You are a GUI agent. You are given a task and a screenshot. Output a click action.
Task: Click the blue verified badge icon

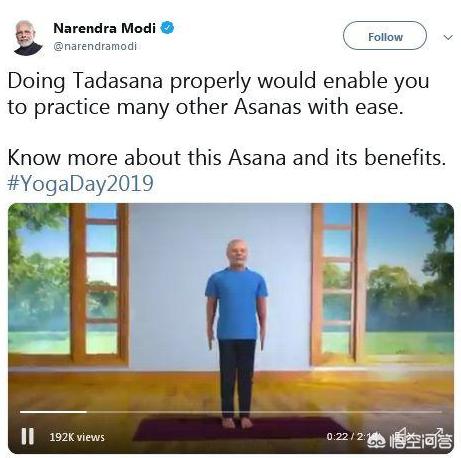[x=167, y=28]
